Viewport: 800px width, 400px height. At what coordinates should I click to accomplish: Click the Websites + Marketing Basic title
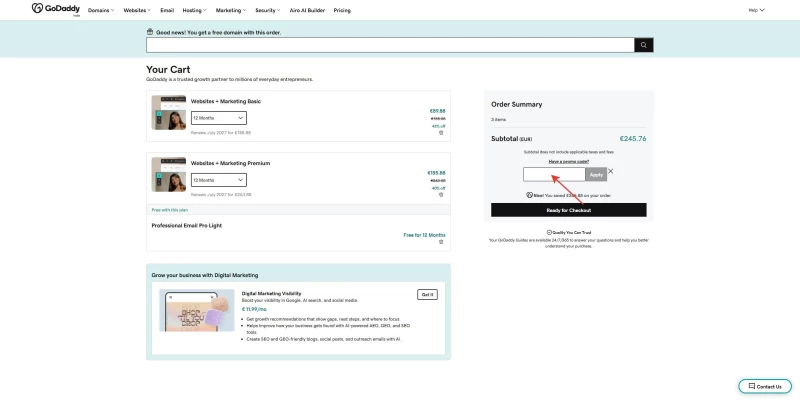(226, 101)
